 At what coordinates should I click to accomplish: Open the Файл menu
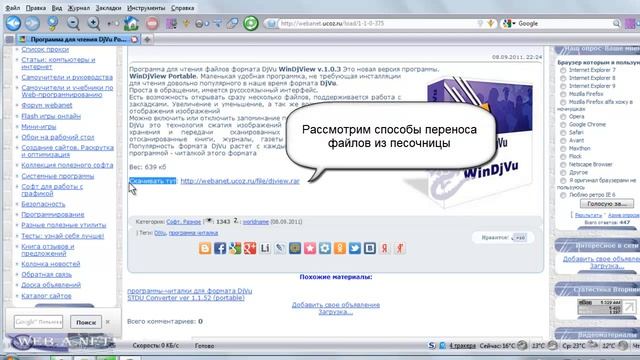[12, 8]
